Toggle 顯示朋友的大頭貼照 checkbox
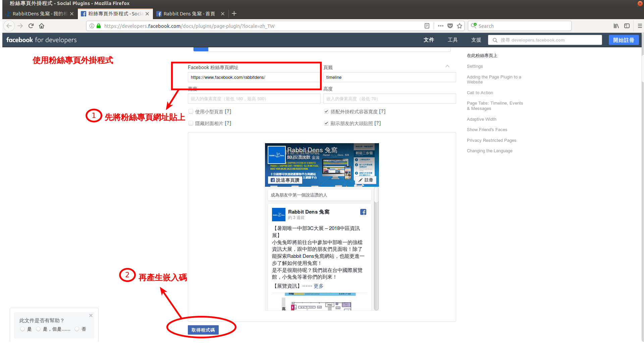644x343 pixels. [326, 123]
